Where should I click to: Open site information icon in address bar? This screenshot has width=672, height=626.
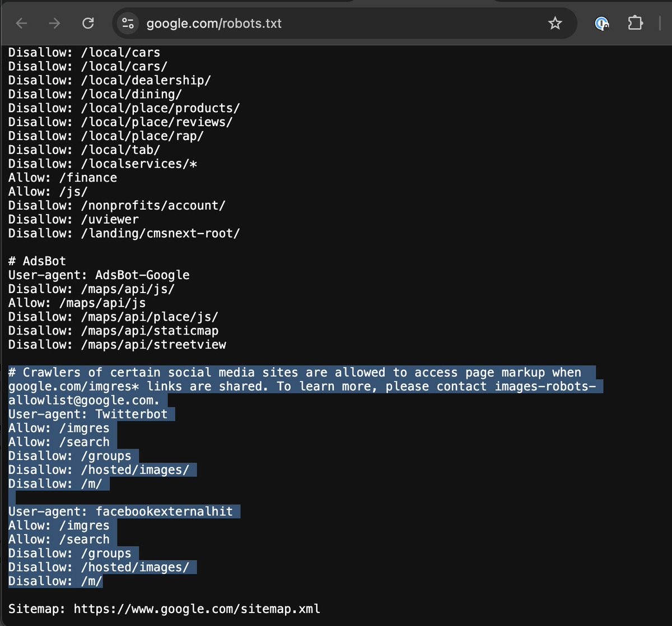(x=128, y=23)
